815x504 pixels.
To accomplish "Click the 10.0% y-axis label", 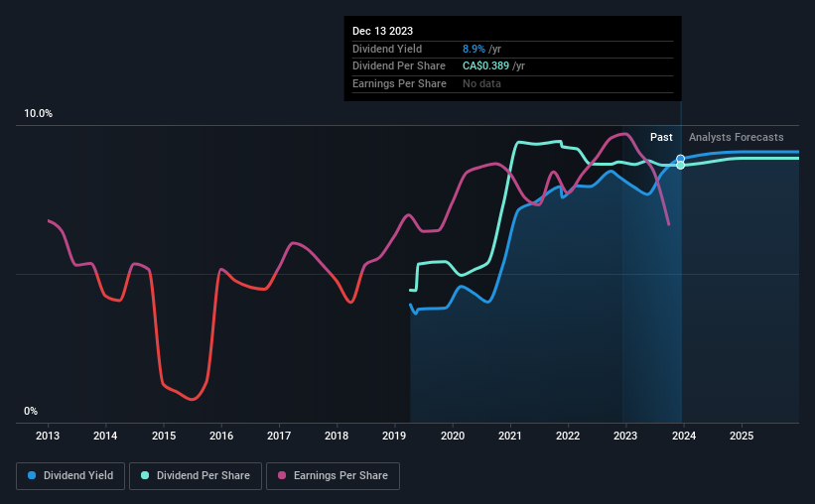I will coord(38,114).
